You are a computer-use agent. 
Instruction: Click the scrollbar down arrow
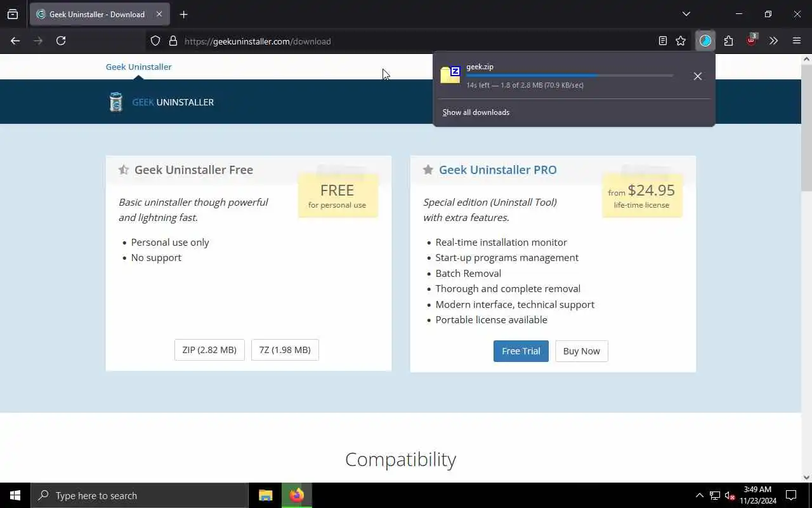[x=806, y=478]
